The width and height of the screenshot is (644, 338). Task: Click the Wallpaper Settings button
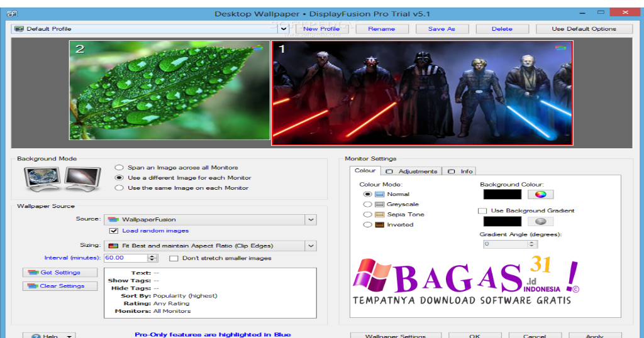pos(396,335)
